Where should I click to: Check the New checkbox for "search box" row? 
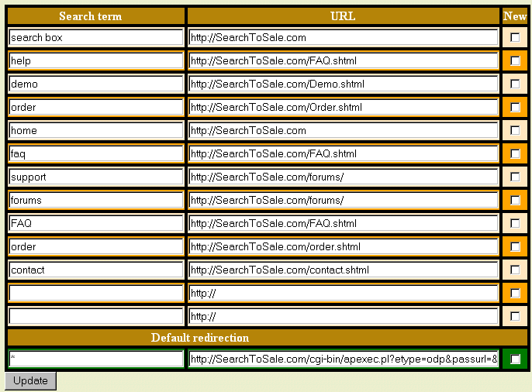[515, 37]
